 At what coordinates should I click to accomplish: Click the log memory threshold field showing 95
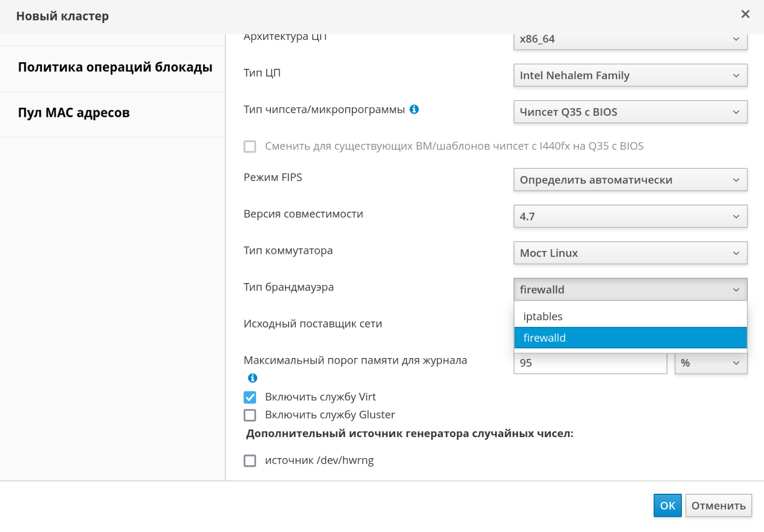coord(590,364)
